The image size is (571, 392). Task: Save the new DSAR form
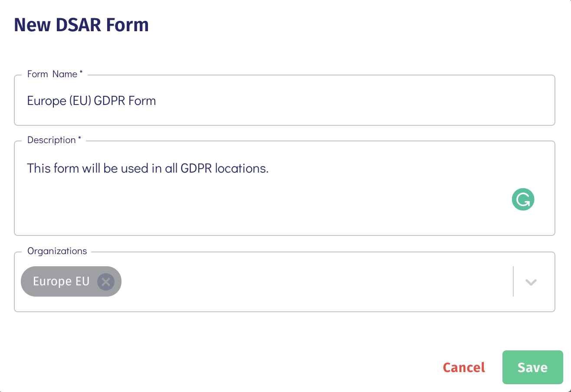pos(532,368)
